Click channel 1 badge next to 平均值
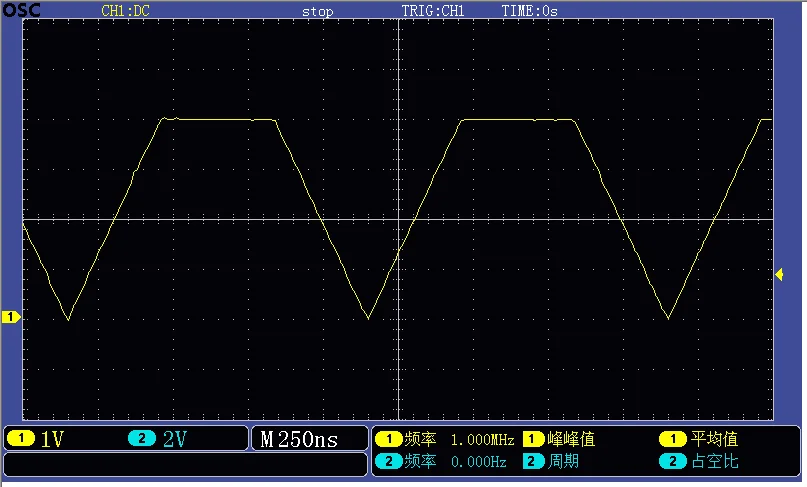This screenshot has width=807, height=487. pos(673,439)
